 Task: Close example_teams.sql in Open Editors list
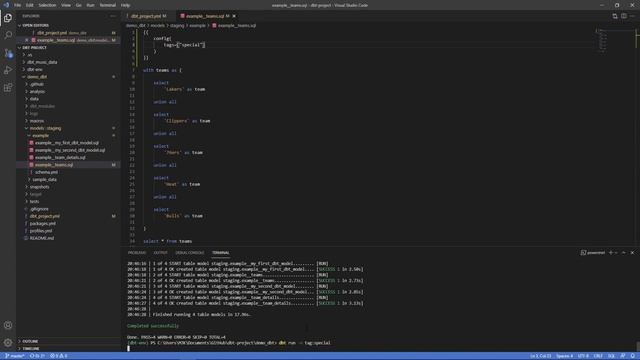tap(27, 40)
